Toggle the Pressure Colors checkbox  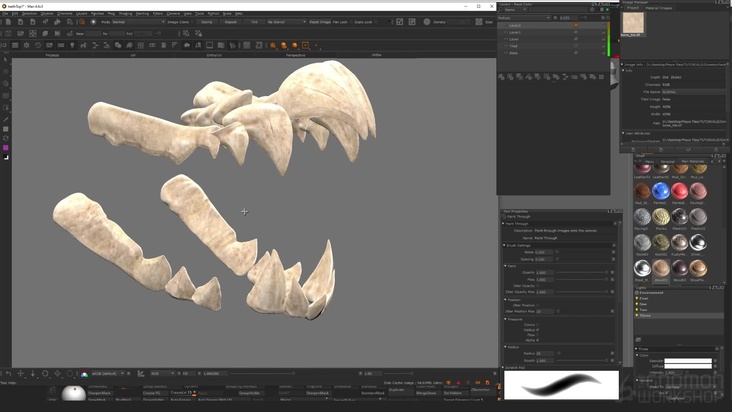[x=538, y=325]
